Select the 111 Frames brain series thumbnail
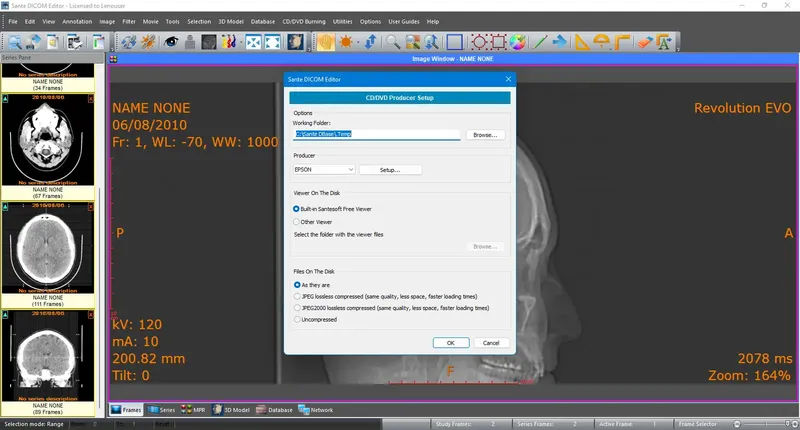 48,255
